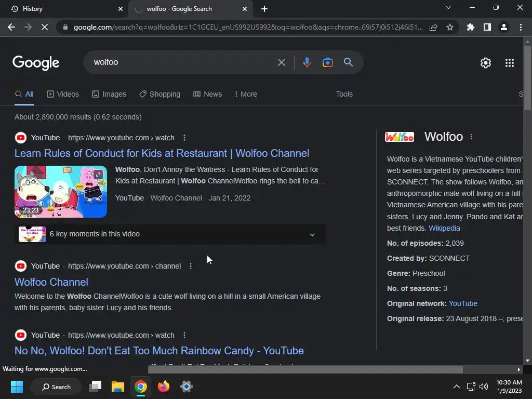The width and height of the screenshot is (532, 399).
Task: Click the horizontal scroll right arrow
Action: click(519, 369)
